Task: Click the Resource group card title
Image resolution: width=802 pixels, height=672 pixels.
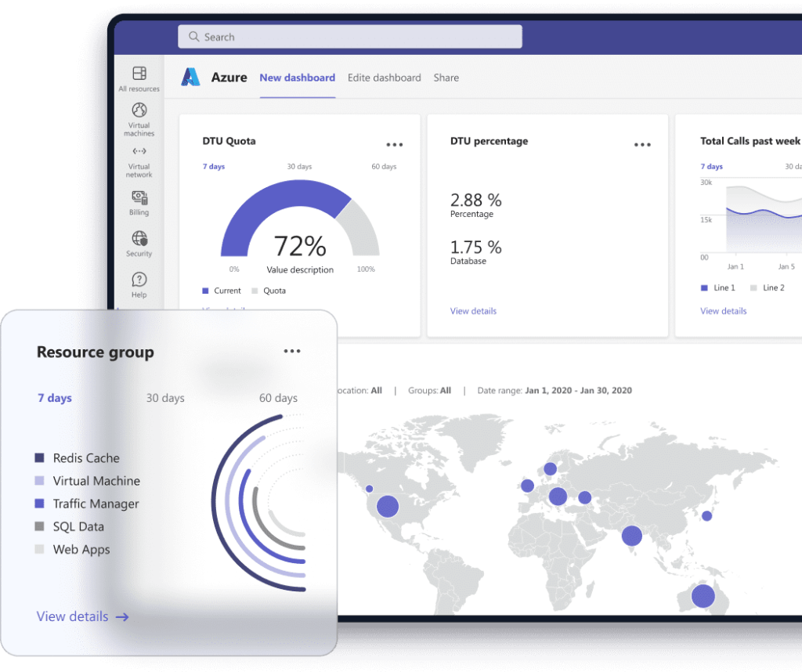Action: click(x=95, y=353)
